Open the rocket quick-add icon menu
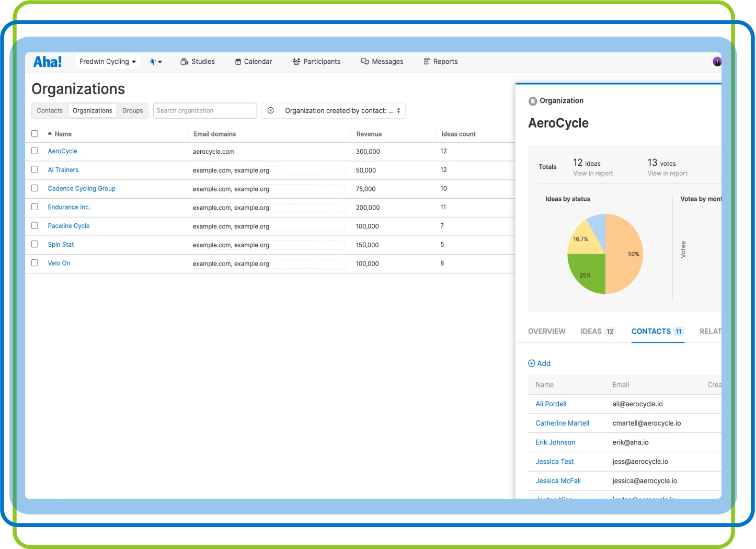Image resolution: width=756 pixels, height=549 pixels. pyautogui.click(x=156, y=62)
